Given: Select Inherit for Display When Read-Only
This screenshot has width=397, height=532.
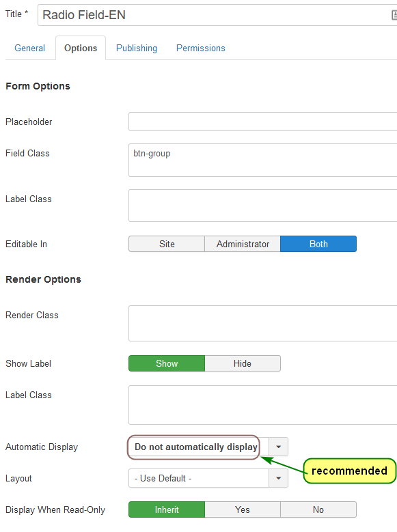Looking at the screenshot, I should point(167,509).
